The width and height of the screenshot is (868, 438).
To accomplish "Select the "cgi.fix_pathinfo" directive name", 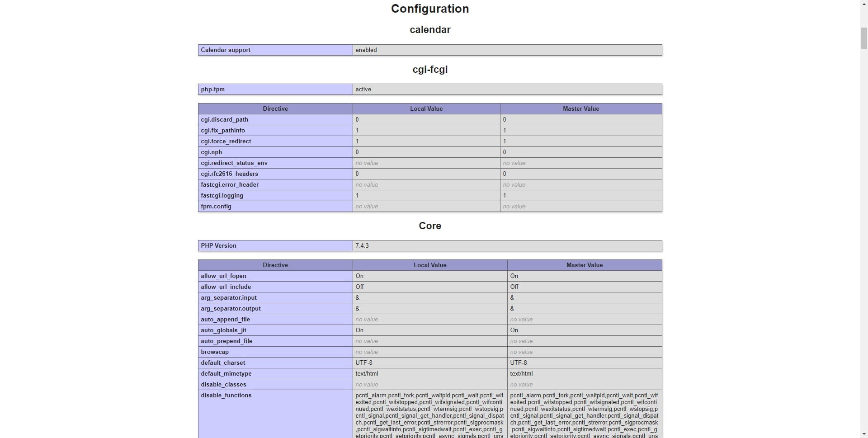I will coord(223,131).
